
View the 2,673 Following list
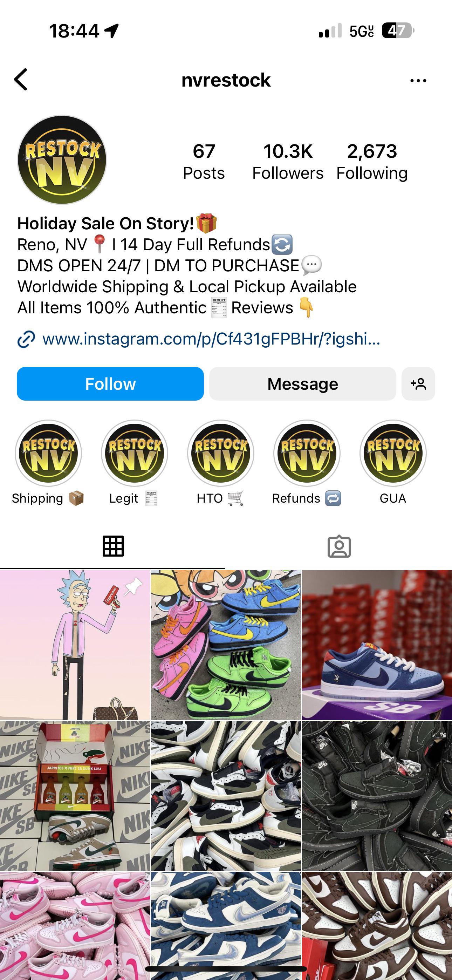pyautogui.click(x=372, y=162)
